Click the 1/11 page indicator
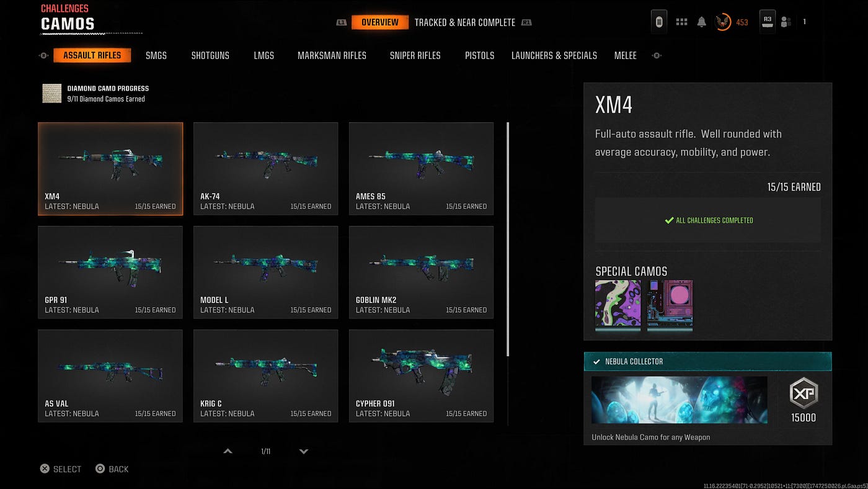The height and width of the screenshot is (489, 868). point(266,451)
